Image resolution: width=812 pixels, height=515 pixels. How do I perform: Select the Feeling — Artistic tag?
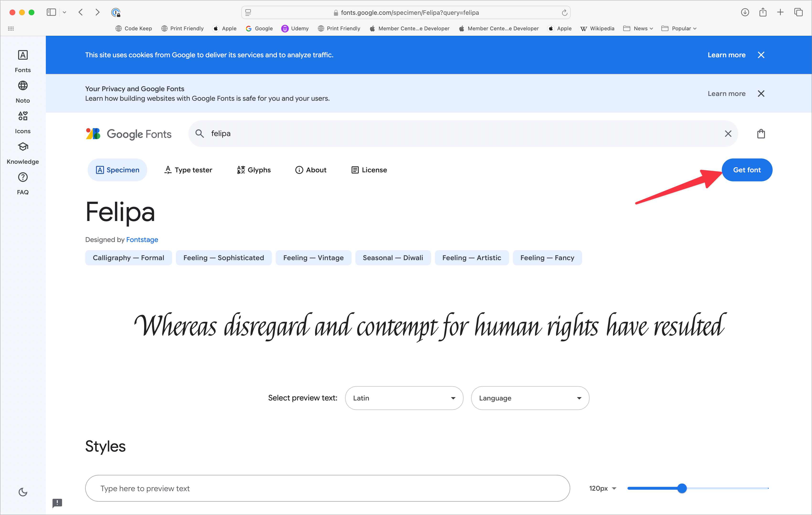(x=471, y=258)
